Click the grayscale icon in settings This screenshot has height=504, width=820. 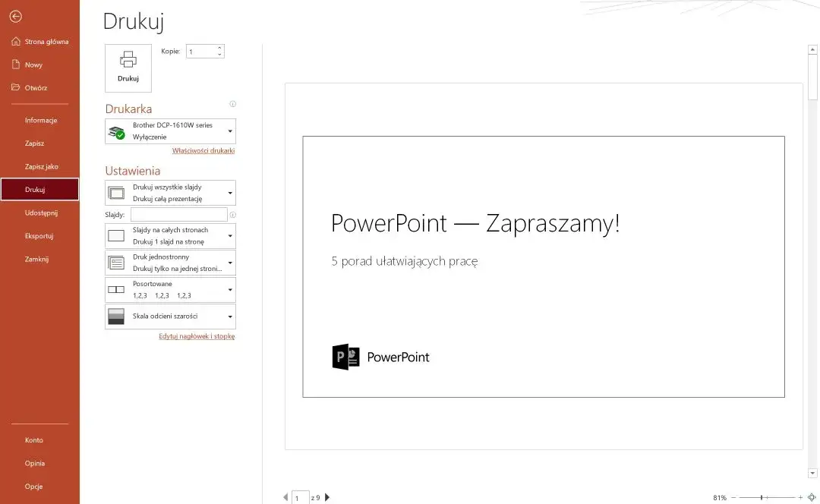(x=116, y=317)
